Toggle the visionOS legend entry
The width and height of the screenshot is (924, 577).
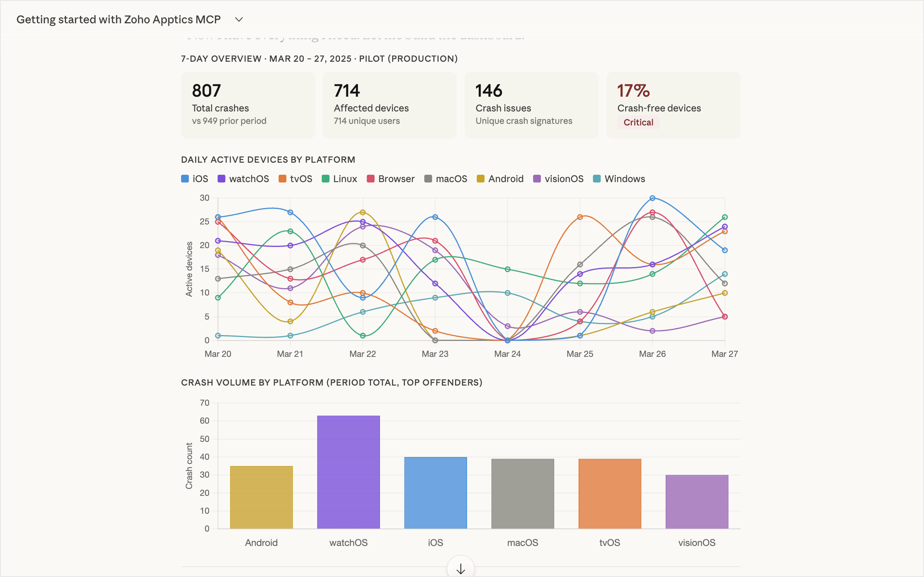(558, 179)
